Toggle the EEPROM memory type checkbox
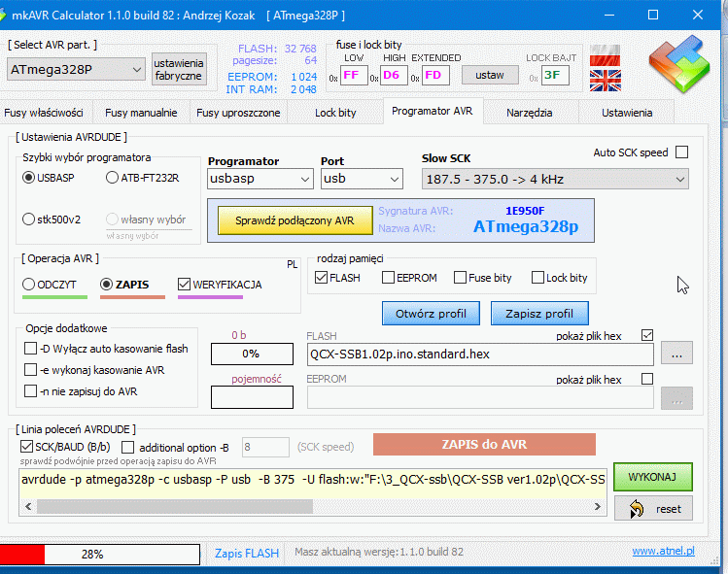Screen dimensions: 728x574 pyautogui.click(x=389, y=278)
